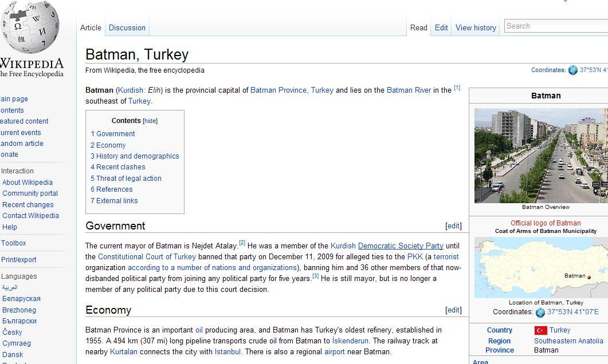Click the globe icon beside top-right page coordinates
608x364 pixels.
573,70
